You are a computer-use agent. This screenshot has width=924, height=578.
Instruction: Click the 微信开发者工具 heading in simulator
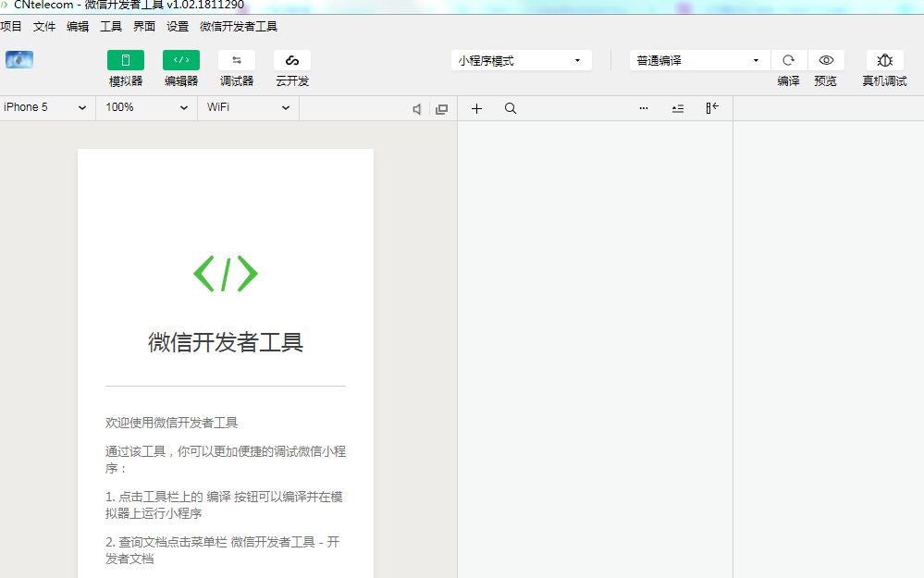coord(226,342)
